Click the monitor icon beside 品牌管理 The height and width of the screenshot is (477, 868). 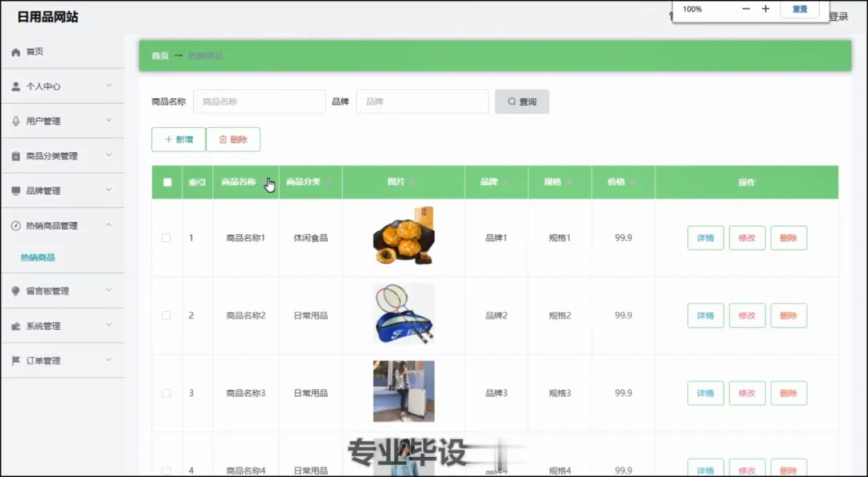pyautogui.click(x=15, y=191)
